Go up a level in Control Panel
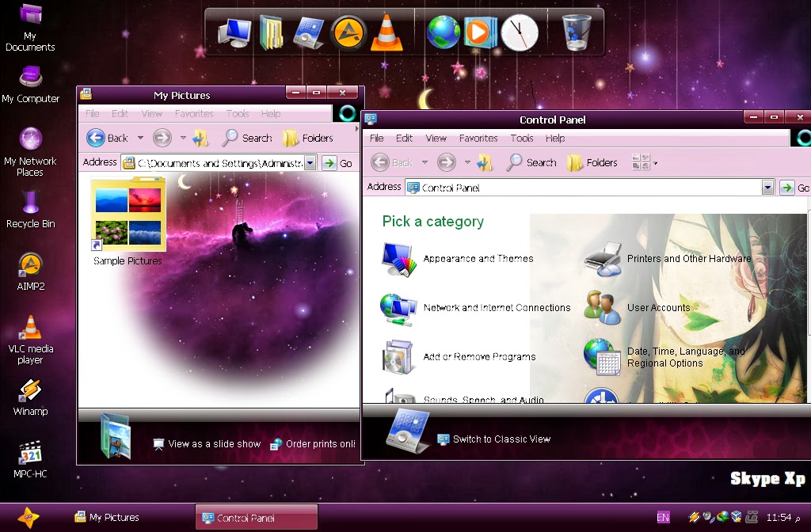The width and height of the screenshot is (811, 532). [x=485, y=162]
